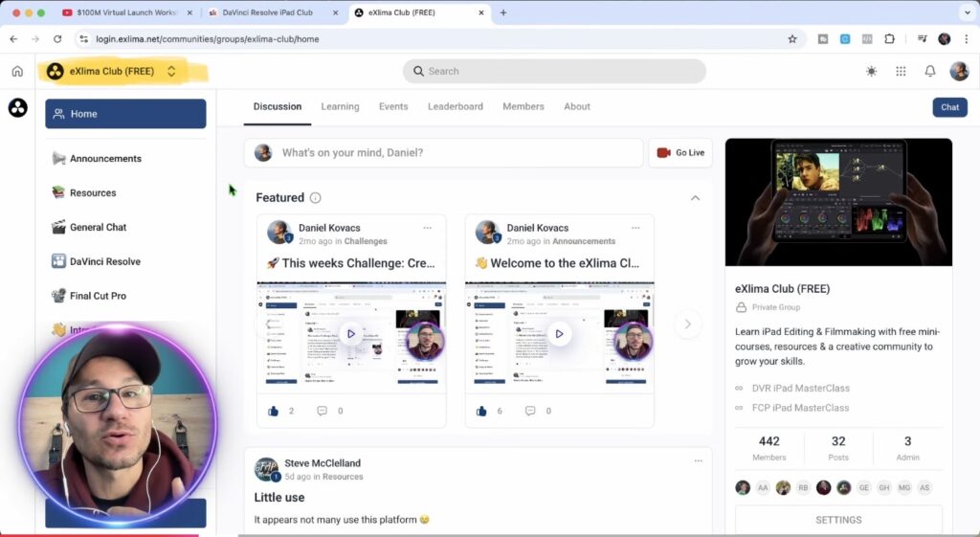Switch to the Members tab
The width and height of the screenshot is (980, 537).
[x=523, y=106]
